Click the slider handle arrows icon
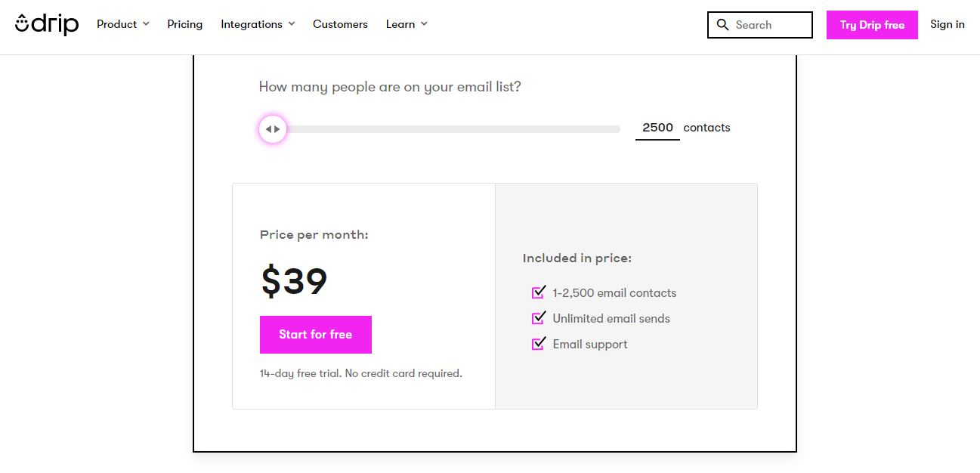The width and height of the screenshot is (980, 473). pyautogui.click(x=273, y=129)
